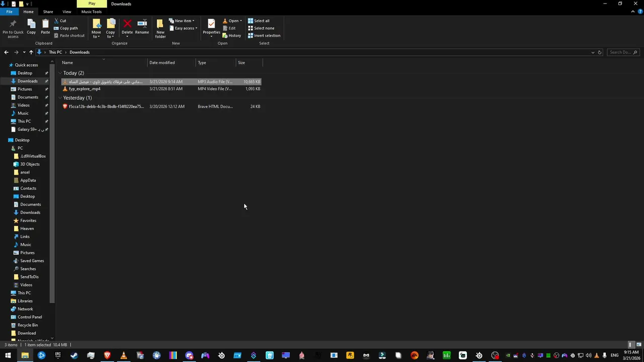Open Quick access in navigation pane
Screen dimensions: 644x362
pyautogui.click(x=26, y=65)
